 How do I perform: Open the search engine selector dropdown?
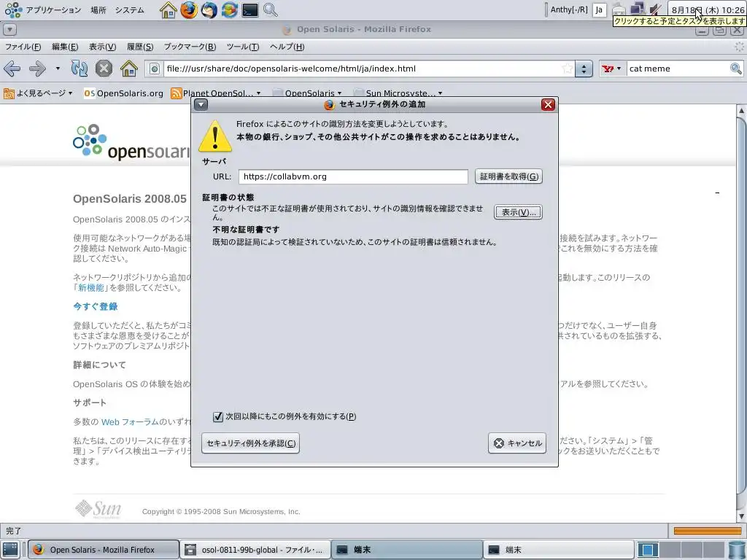[x=612, y=69]
